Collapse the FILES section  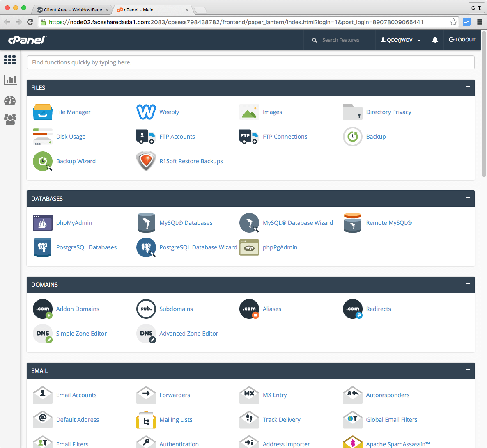(467, 87)
